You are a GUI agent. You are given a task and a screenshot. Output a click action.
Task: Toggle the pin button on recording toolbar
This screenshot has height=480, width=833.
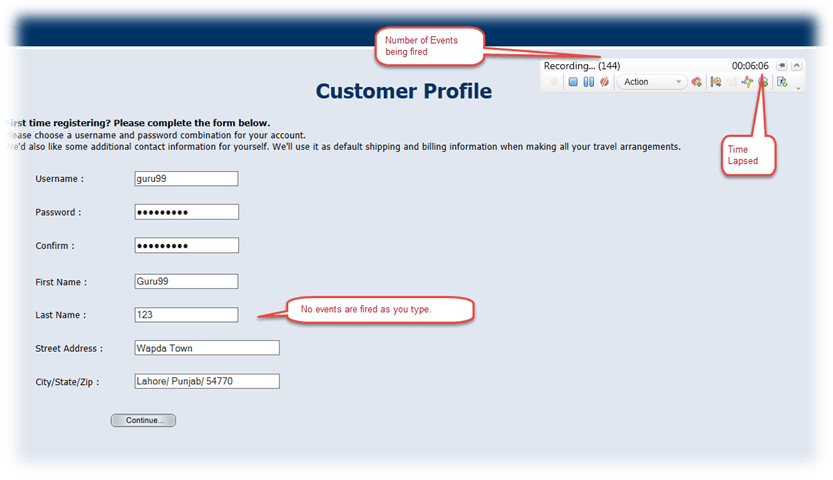pos(781,65)
